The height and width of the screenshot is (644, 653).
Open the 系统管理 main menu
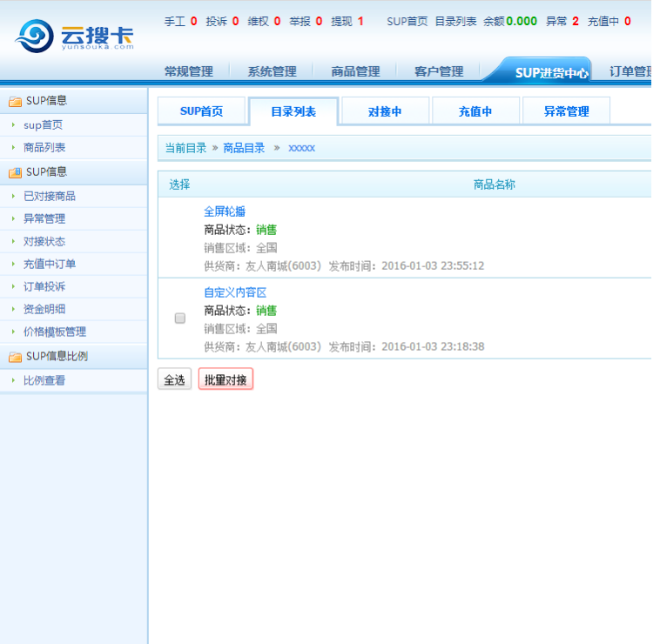(x=272, y=71)
